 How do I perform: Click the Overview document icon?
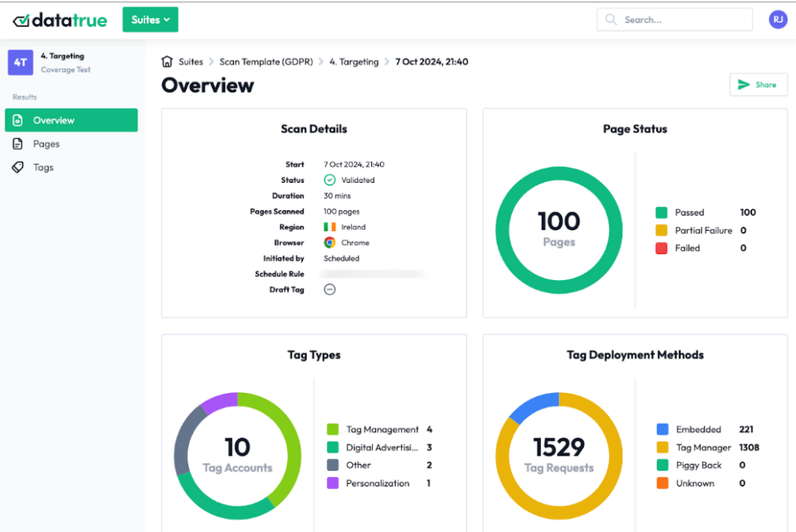click(x=18, y=120)
